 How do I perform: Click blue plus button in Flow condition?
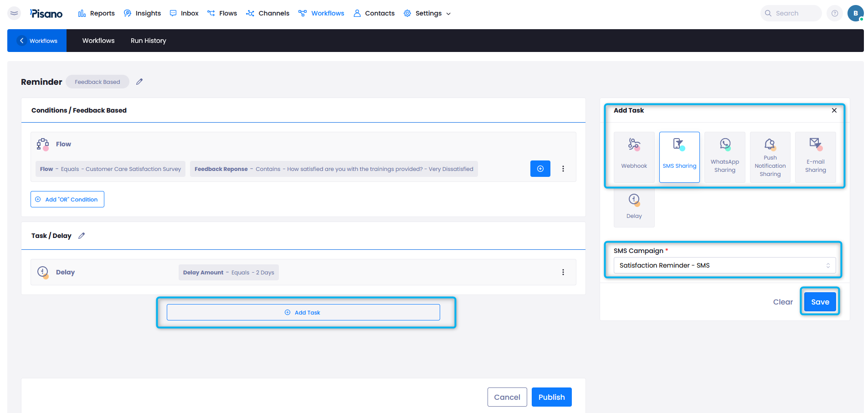(540, 169)
